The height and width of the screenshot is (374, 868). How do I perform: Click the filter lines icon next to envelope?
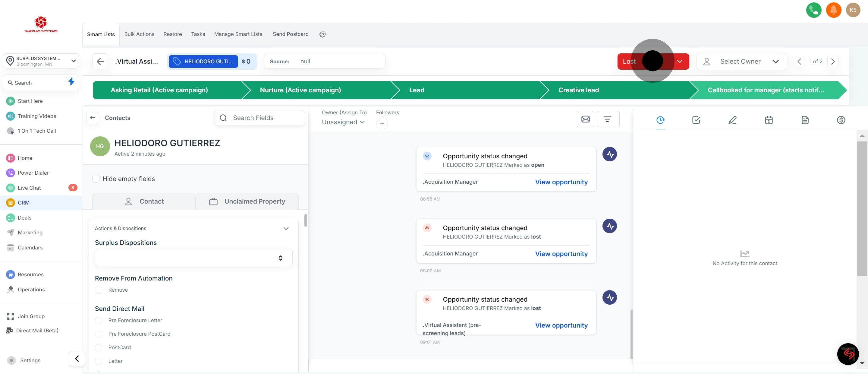tap(607, 119)
